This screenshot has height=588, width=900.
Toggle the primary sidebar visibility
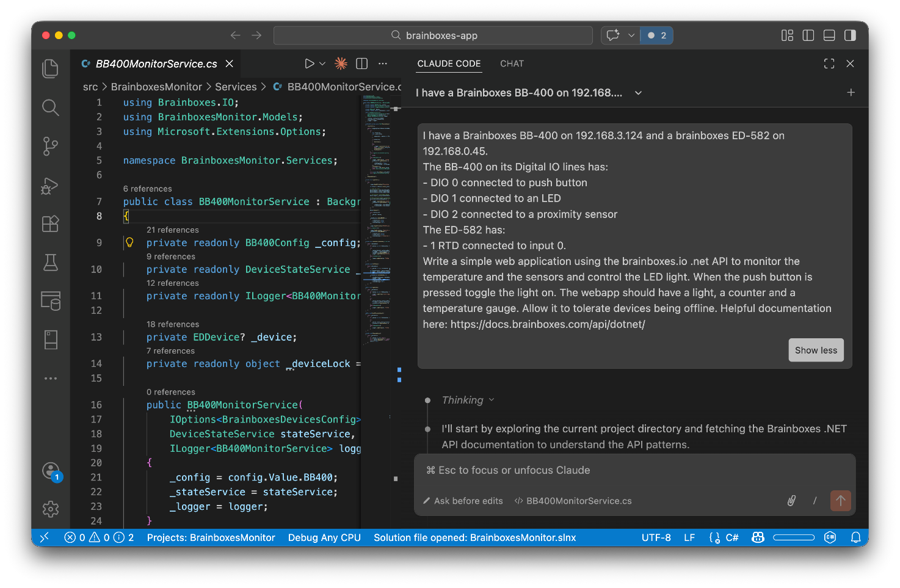[808, 35]
